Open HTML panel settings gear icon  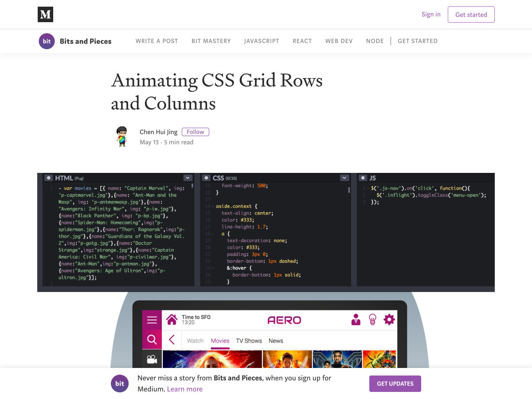[49, 178]
